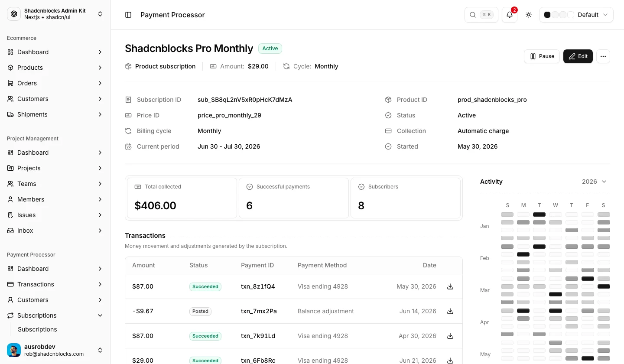Sort by the Amount column header
The image size is (624, 364).
[143, 265]
